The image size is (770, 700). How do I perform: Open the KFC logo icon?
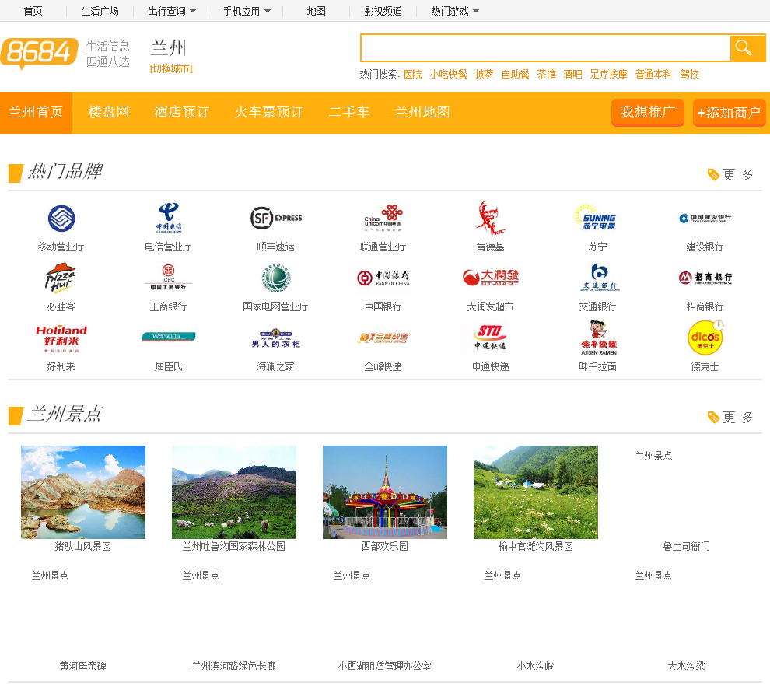[490, 218]
